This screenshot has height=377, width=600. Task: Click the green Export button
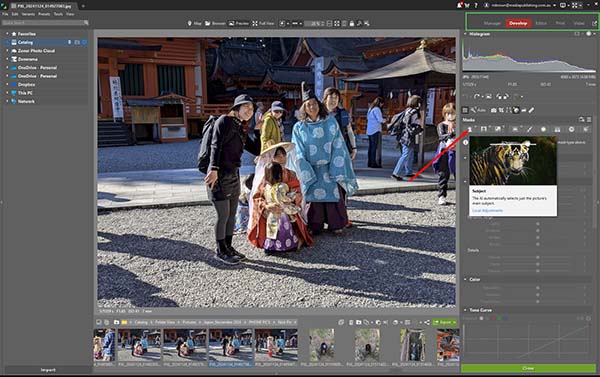445,323
